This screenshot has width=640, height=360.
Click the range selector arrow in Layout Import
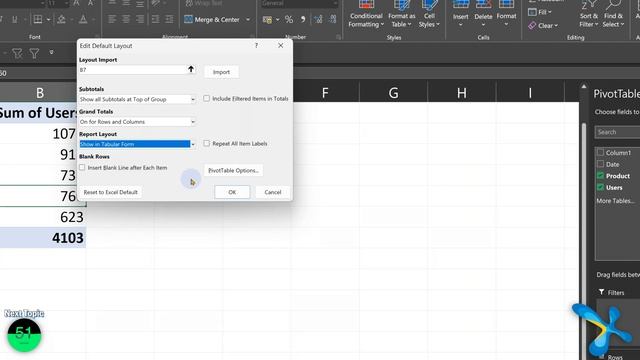point(191,69)
